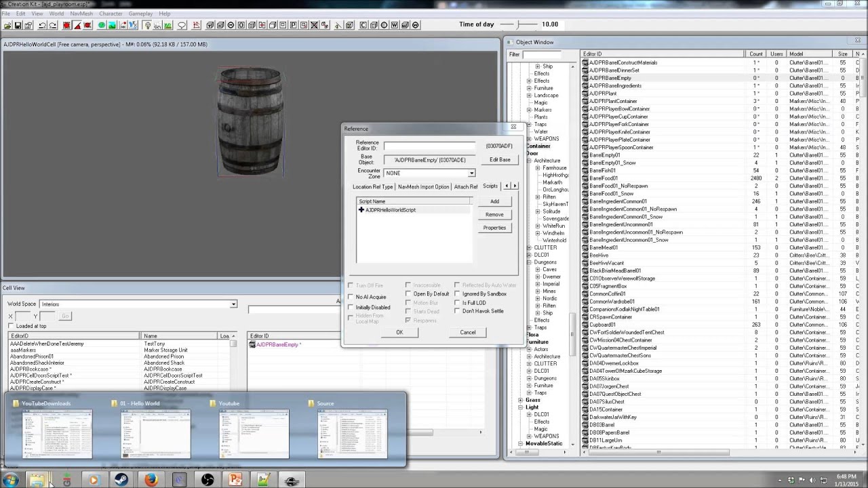868x488 pixels.
Task: Click the Reference Editor ID input field
Action: point(429,146)
